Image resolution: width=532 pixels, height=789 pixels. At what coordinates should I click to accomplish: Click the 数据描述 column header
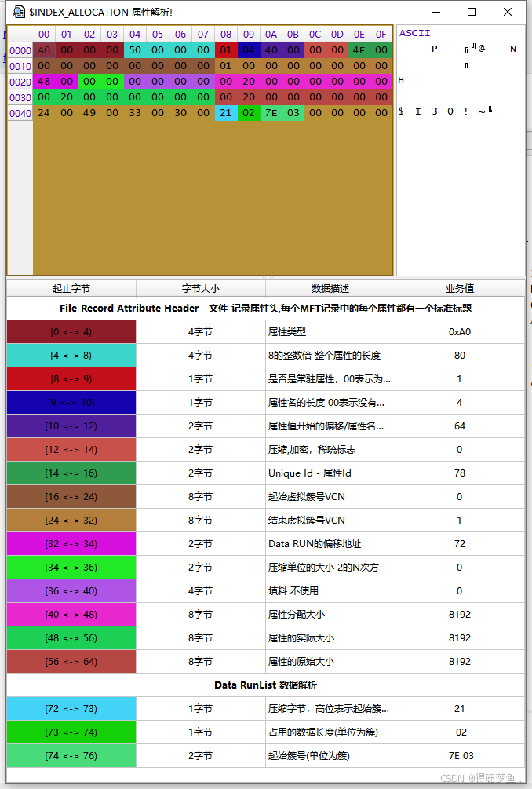pyautogui.click(x=330, y=288)
